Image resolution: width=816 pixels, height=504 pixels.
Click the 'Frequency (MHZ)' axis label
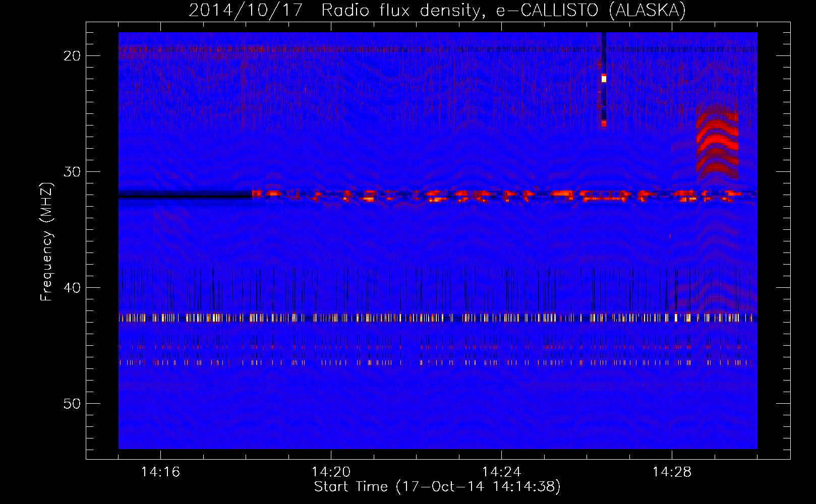click(46, 242)
